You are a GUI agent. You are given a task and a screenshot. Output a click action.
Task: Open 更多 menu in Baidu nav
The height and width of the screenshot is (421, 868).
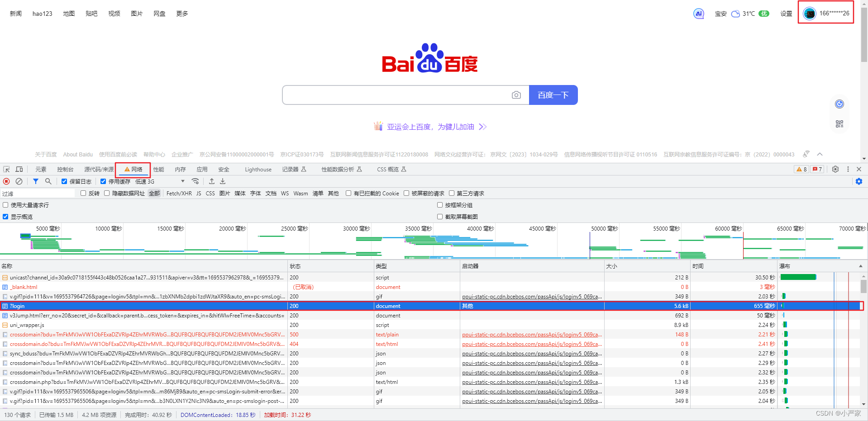[182, 14]
